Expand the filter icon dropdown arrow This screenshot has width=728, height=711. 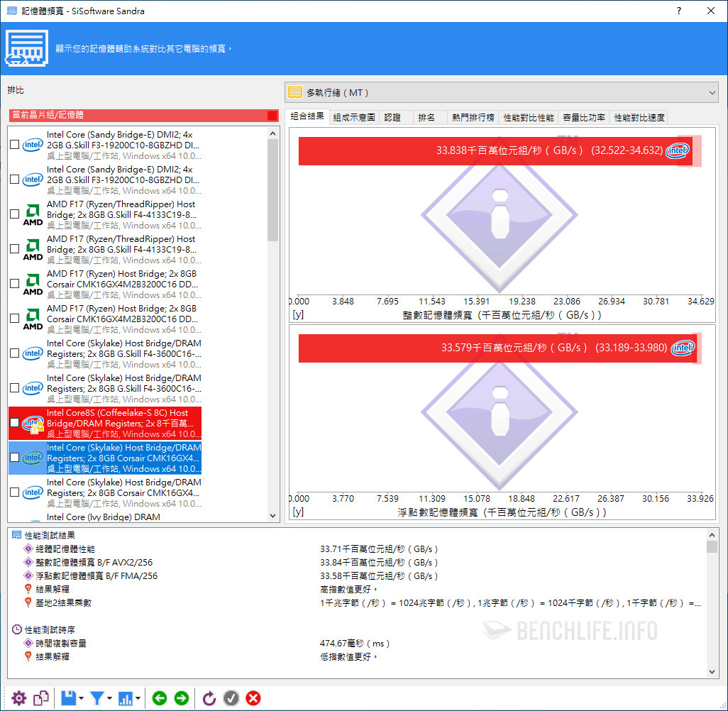(x=110, y=699)
